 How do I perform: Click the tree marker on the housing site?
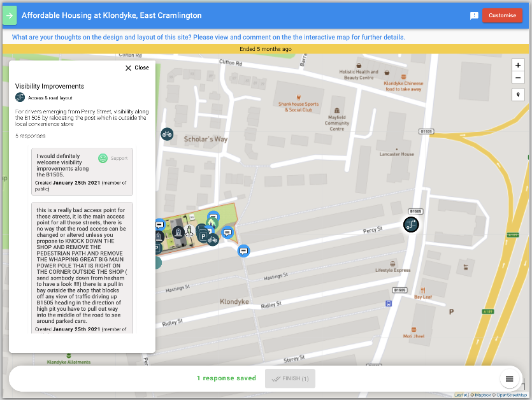click(x=212, y=223)
